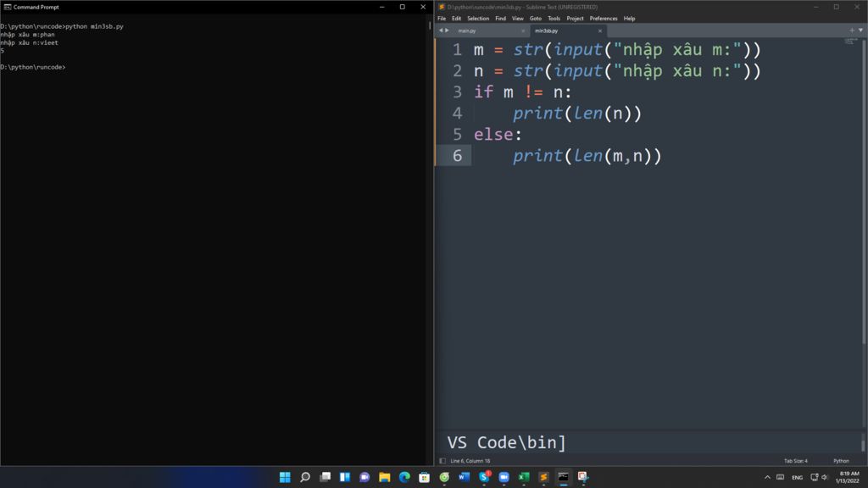Change the ENG input language

click(x=797, y=478)
